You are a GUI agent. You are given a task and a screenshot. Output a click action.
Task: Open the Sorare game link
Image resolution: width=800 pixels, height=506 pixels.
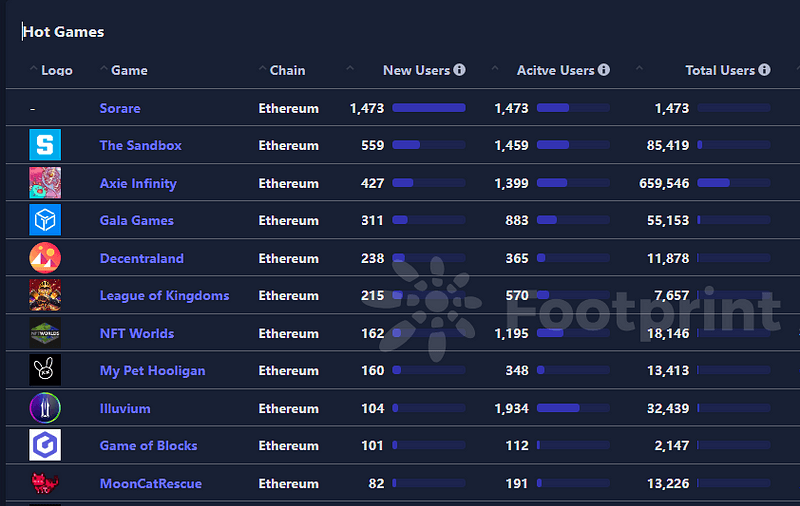pos(120,108)
